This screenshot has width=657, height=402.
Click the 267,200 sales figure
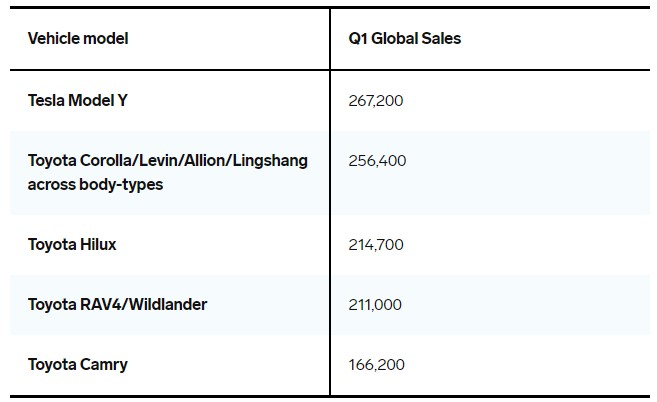[374, 100]
